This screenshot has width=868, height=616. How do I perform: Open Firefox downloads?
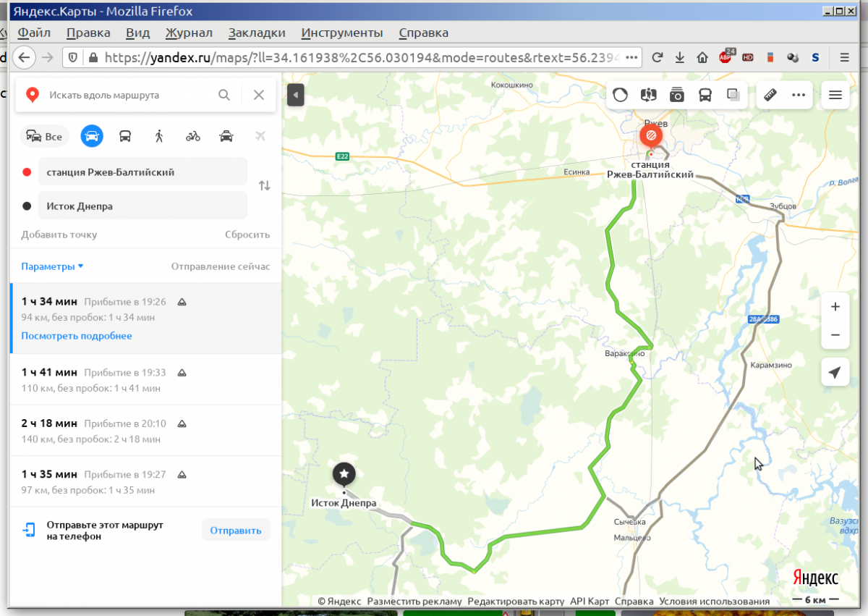click(680, 57)
